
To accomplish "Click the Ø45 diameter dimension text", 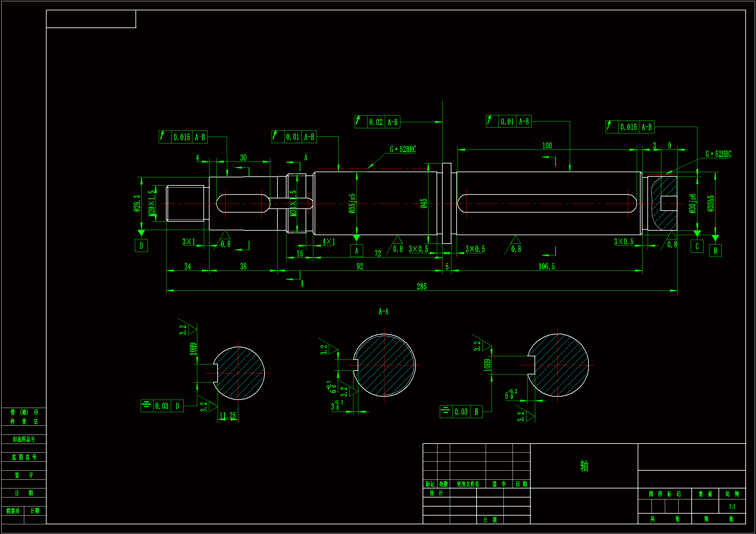I will (x=424, y=203).
